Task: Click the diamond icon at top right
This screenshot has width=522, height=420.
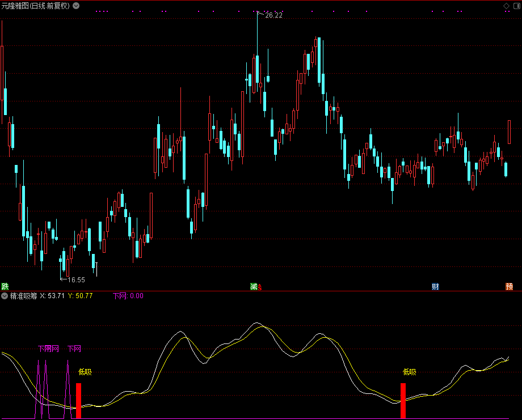Action: tap(507, 6)
